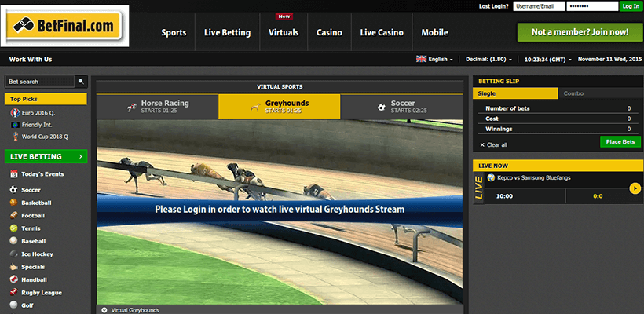Open the Work With Us link

click(x=31, y=60)
